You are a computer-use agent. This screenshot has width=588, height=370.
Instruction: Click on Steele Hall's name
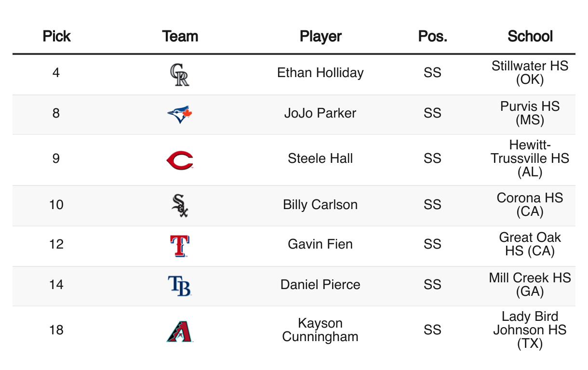tap(321, 159)
